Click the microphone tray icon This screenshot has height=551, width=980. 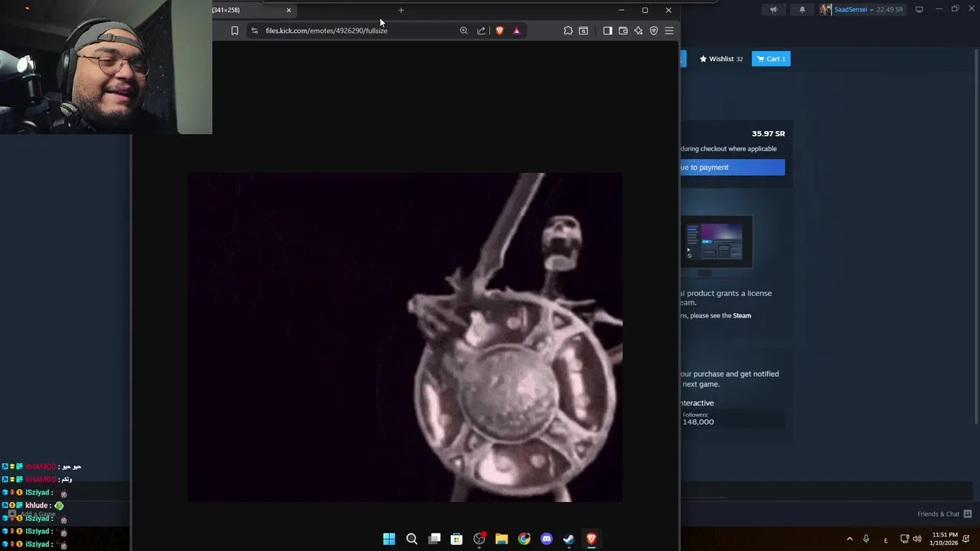(866, 539)
